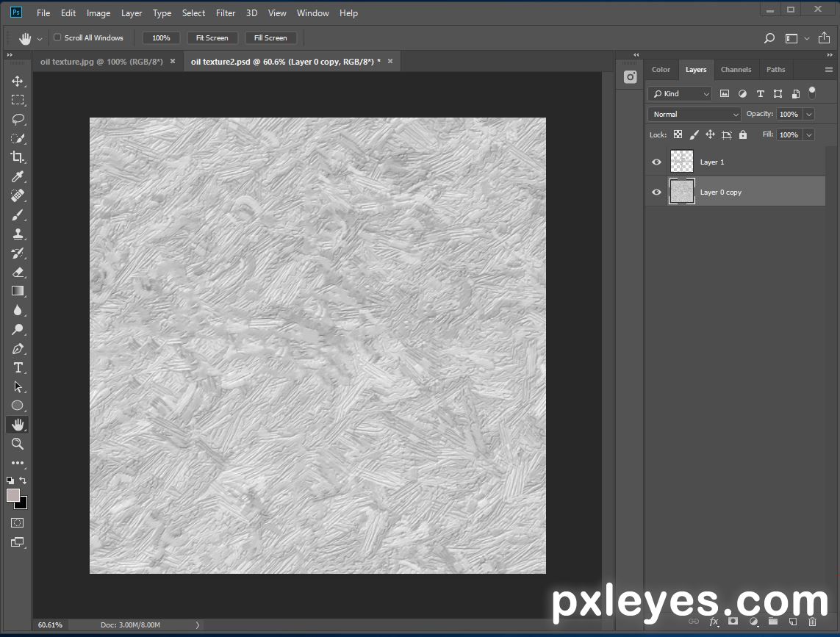
Task: Click the Share image icon
Action: click(x=824, y=37)
